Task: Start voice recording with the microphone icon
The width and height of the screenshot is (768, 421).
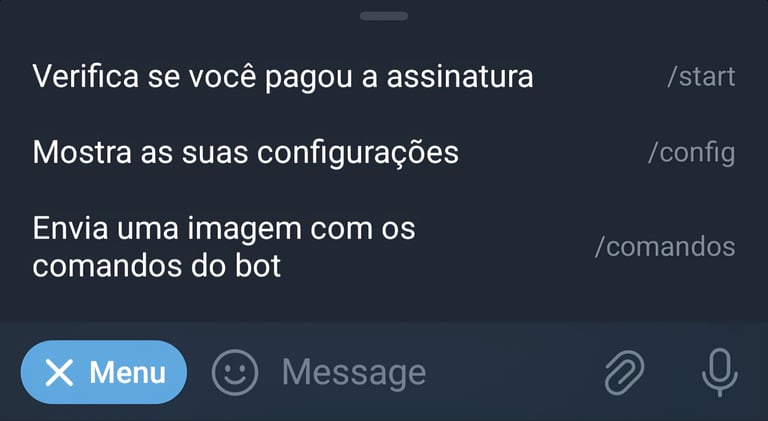Action: [x=720, y=373]
